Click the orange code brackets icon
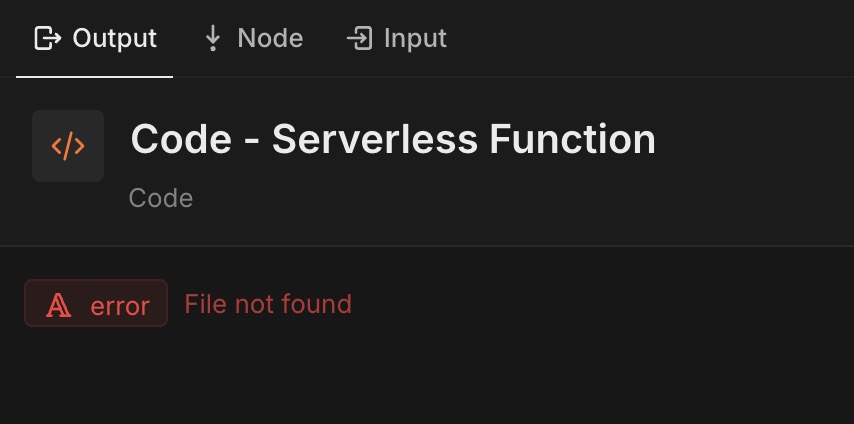Viewport: 854px width, 424px height. coord(68,146)
